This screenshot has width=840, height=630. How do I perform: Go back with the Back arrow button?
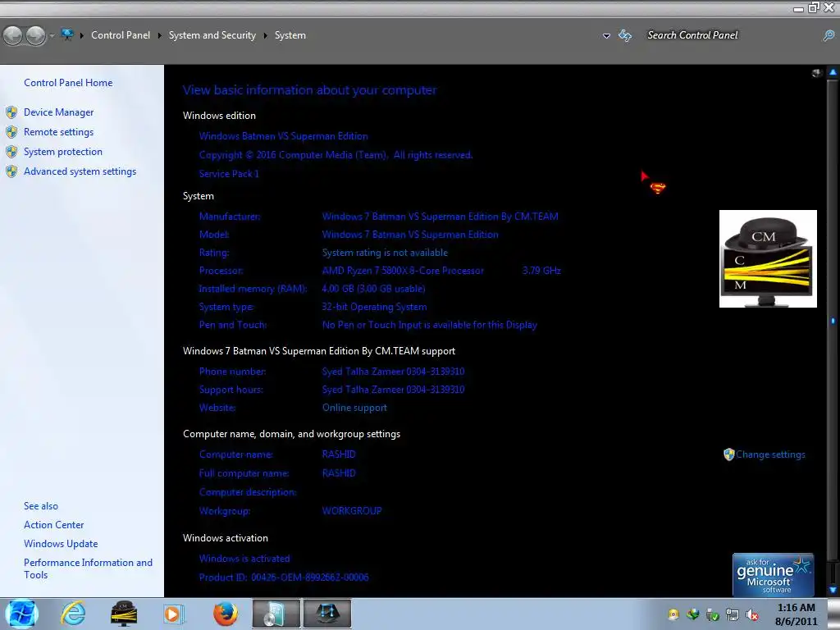13,36
